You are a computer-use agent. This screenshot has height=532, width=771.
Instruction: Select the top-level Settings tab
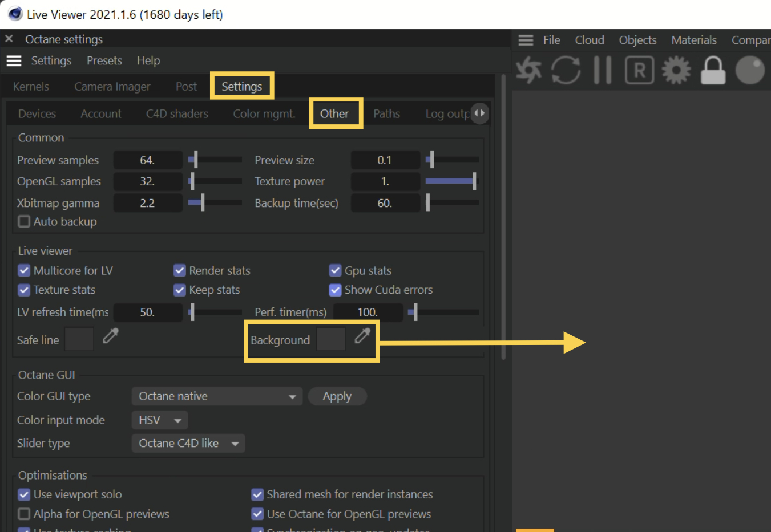[x=242, y=87]
